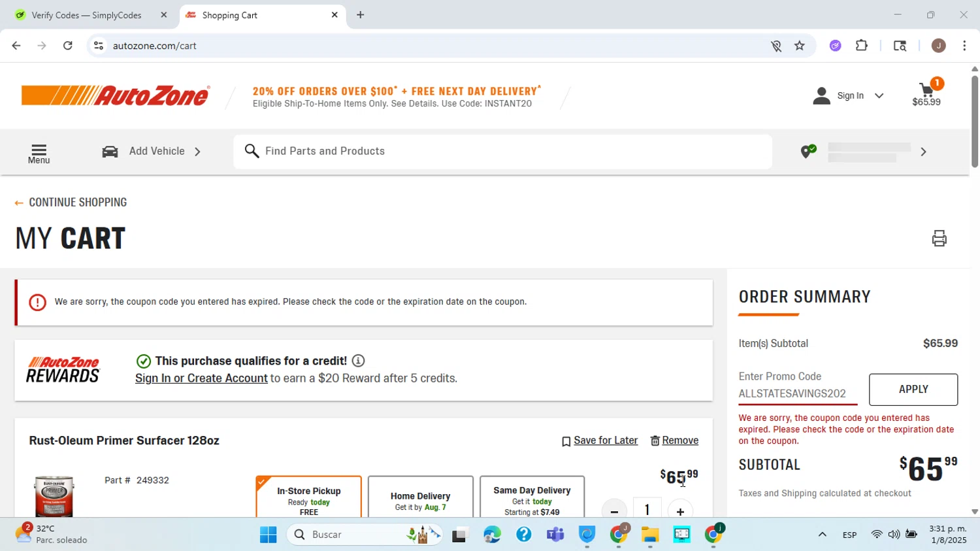The width and height of the screenshot is (980, 551).
Task: Show hidden system tray icons
Action: click(x=823, y=535)
